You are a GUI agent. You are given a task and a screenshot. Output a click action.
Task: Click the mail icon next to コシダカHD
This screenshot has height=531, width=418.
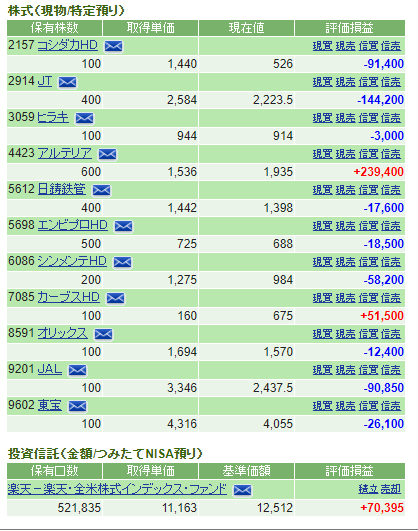(113, 46)
